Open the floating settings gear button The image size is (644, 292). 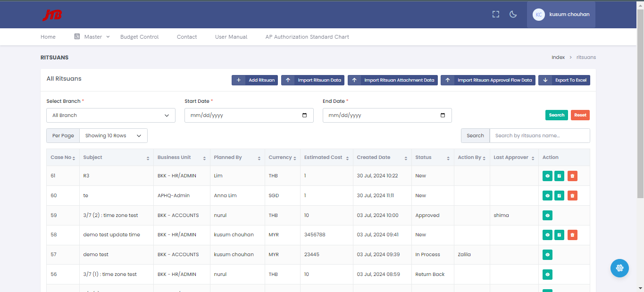click(619, 268)
